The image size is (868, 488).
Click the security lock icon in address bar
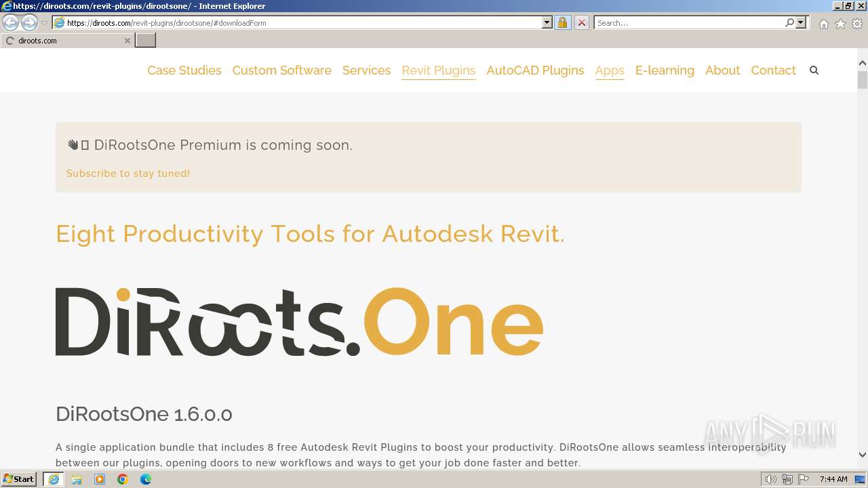pyautogui.click(x=562, y=22)
